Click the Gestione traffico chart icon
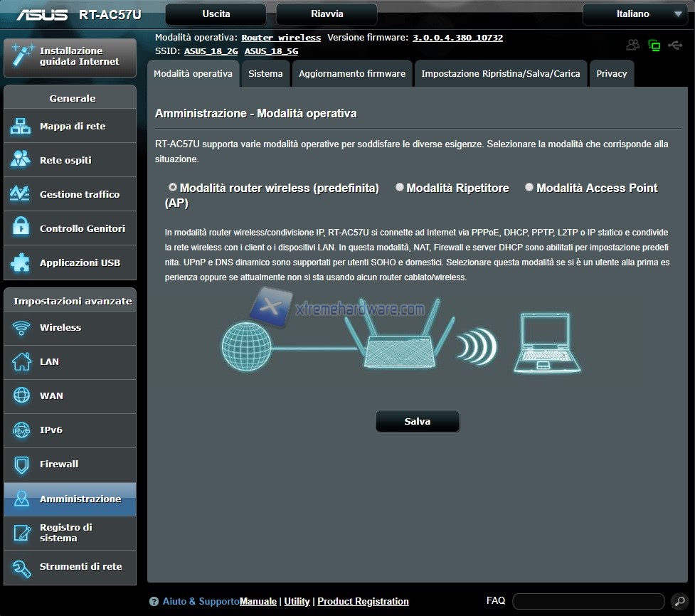The image size is (695, 616). 21,194
